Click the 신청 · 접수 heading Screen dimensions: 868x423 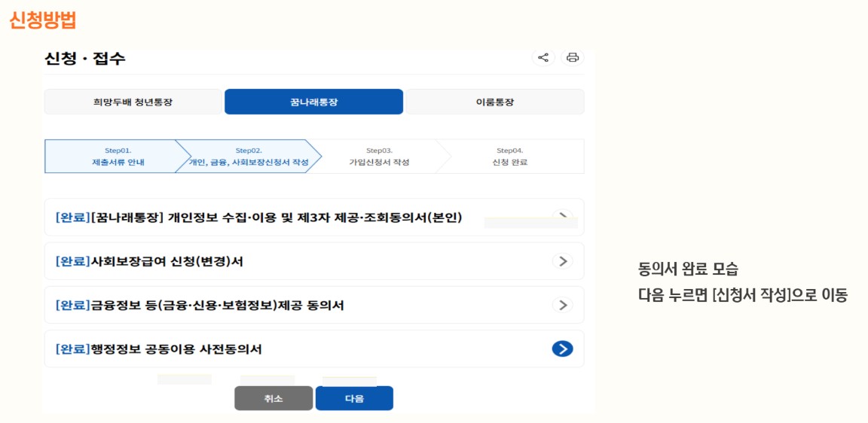[84, 58]
